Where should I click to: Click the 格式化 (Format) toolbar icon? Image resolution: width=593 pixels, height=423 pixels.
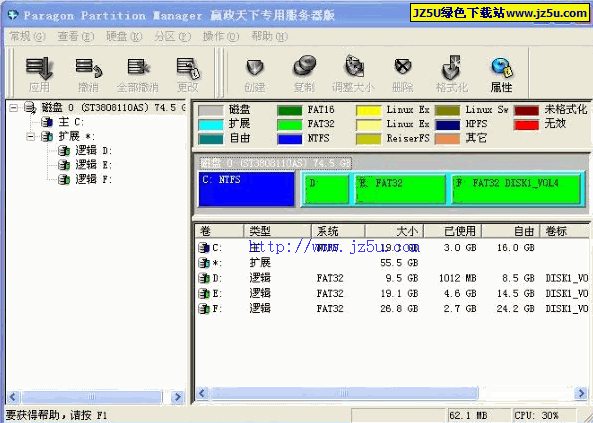coord(451,67)
